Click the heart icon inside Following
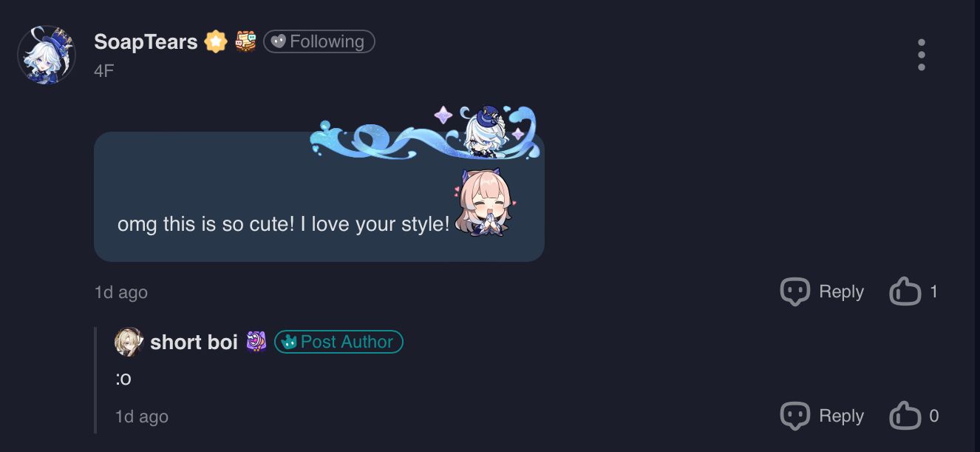Screen dimensions: 980x452 [279, 41]
